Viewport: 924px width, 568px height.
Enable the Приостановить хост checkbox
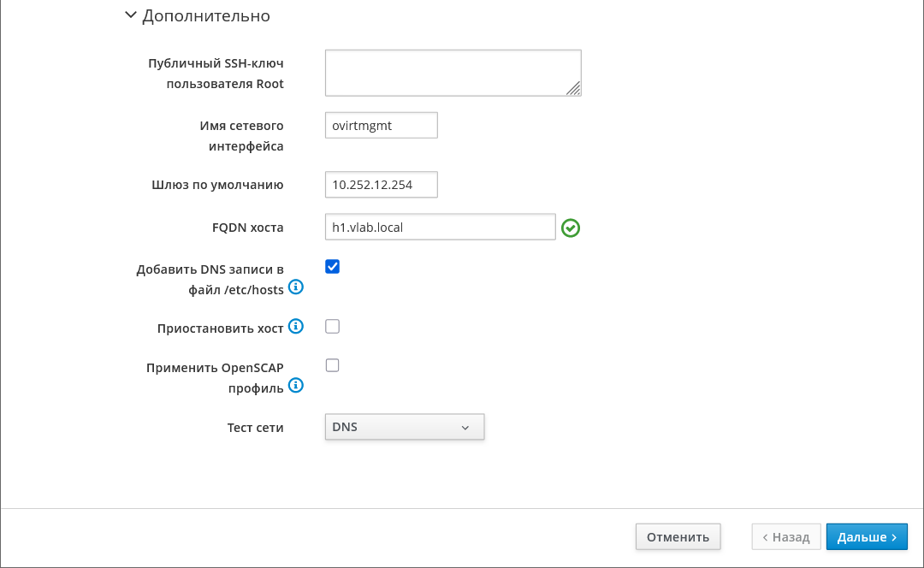(x=332, y=327)
